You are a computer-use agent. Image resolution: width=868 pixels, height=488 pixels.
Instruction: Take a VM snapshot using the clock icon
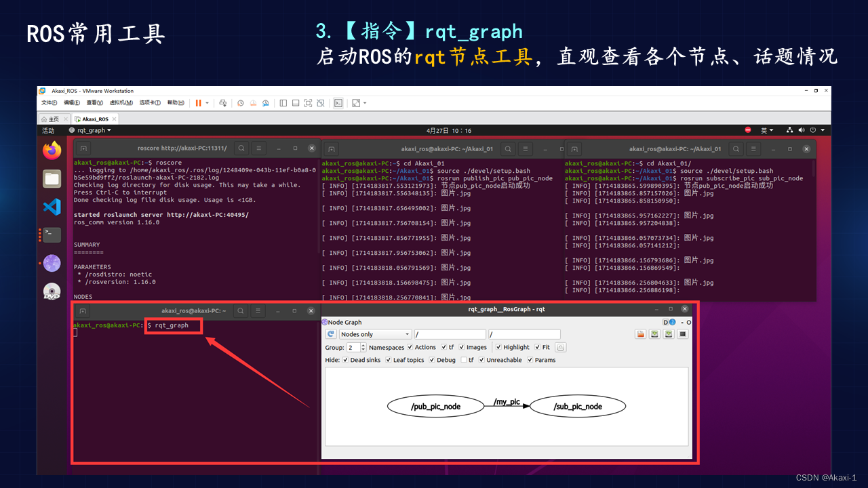pos(240,103)
